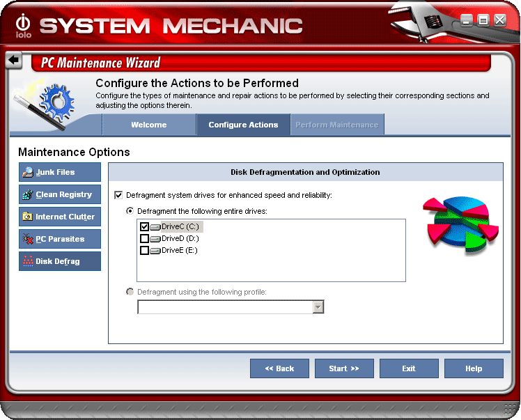
Task: Open the PC Parasites maintenance section
Action: point(60,239)
